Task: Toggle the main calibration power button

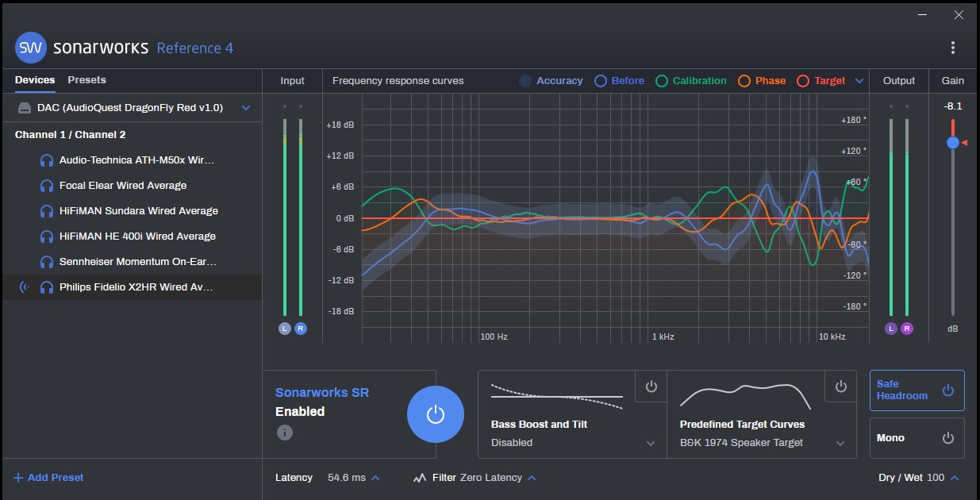Action: coord(435,414)
